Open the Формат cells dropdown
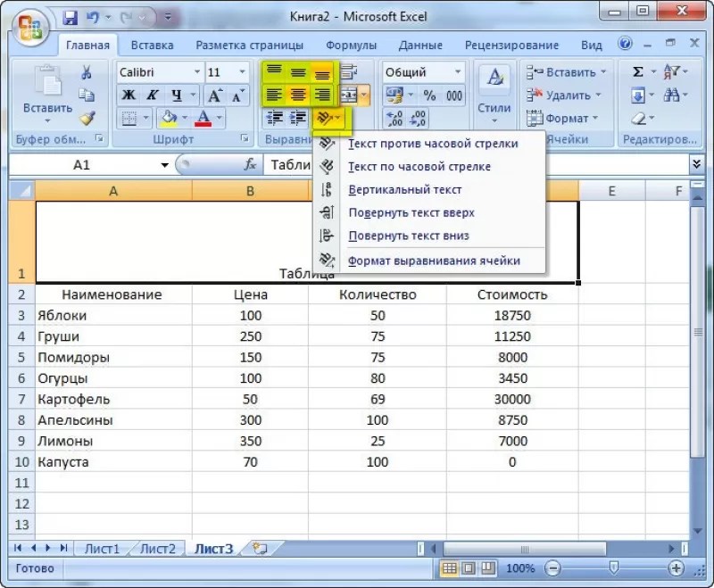714x588 pixels. click(x=562, y=119)
